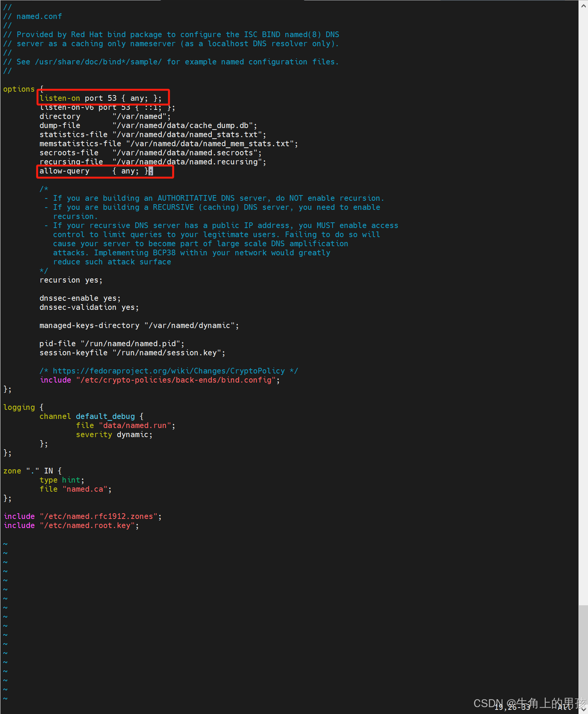
Task: Click the dump-file cache_dump.db path
Action: point(185,125)
